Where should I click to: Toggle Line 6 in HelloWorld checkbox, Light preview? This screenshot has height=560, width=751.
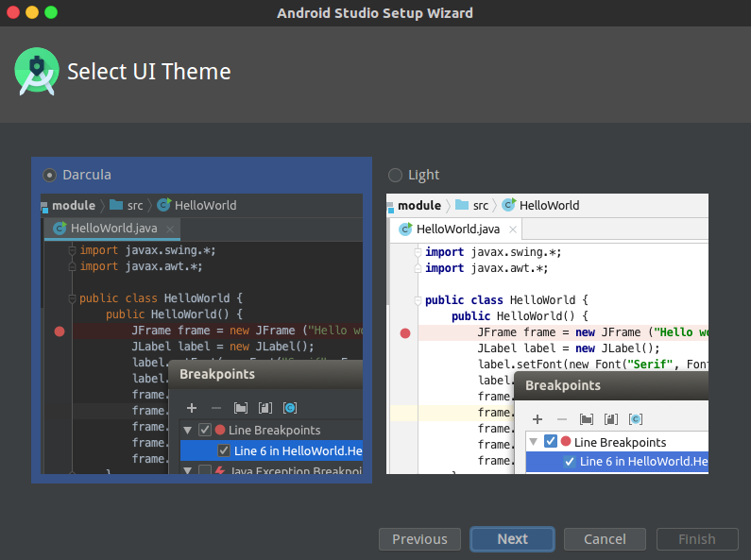coord(570,462)
